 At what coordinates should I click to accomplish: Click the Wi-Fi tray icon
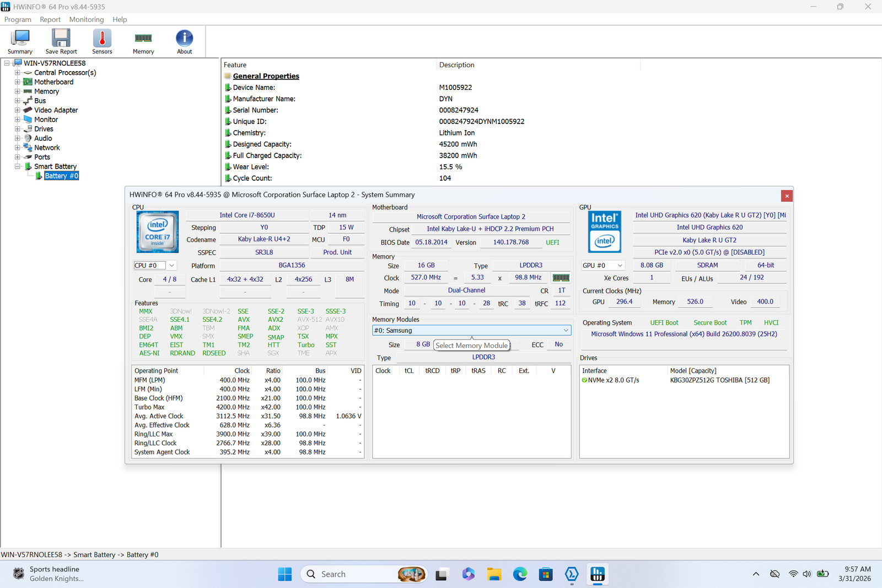coord(793,574)
